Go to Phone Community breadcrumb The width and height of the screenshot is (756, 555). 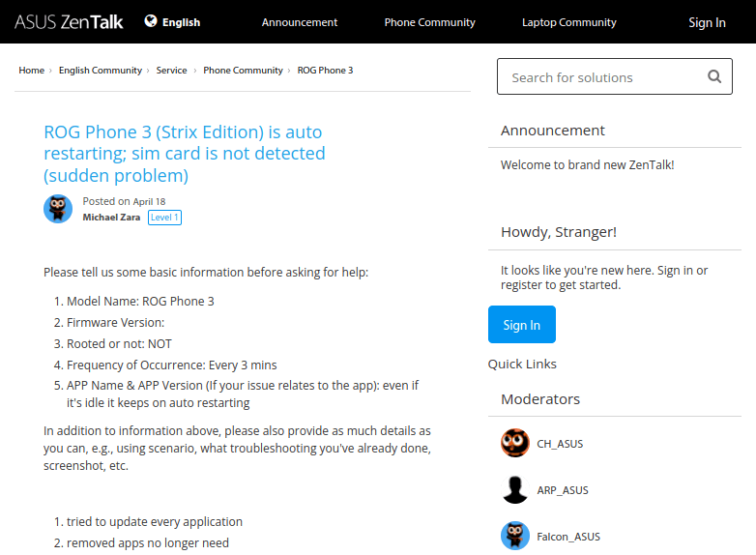[243, 71]
